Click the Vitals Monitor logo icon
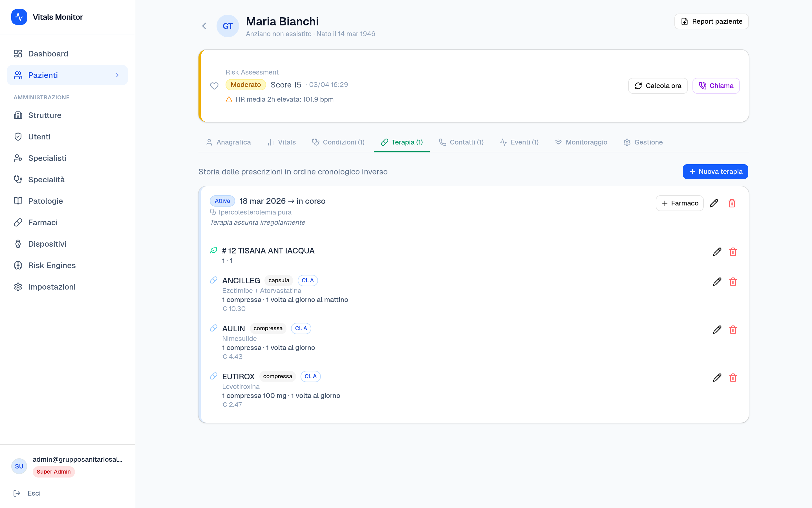The width and height of the screenshot is (812, 508). (x=19, y=17)
